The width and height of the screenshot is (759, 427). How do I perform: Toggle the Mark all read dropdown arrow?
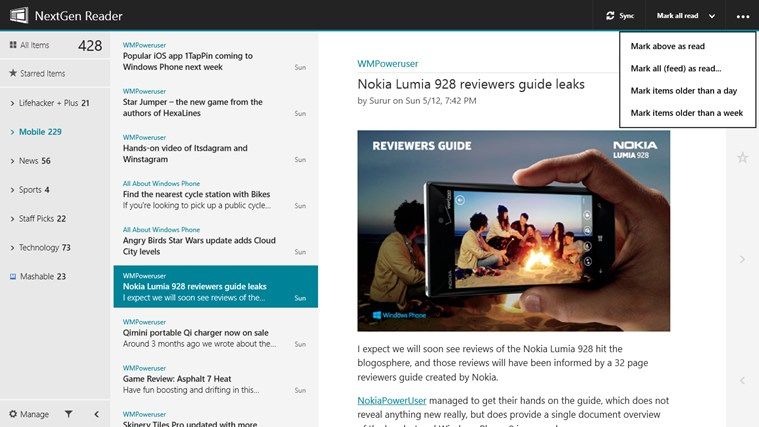712,16
